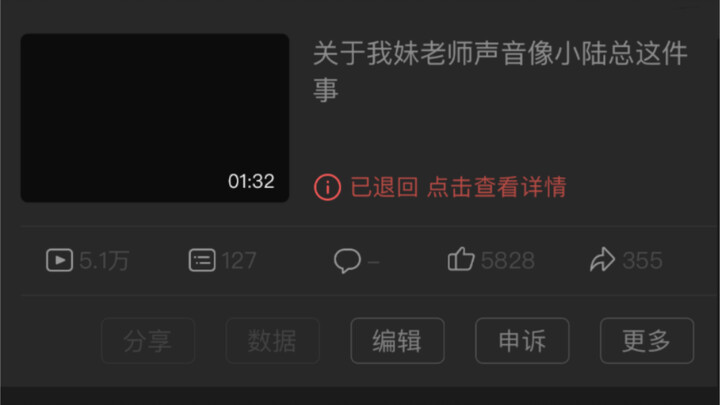Viewport: 720px width, 405px height.
Task: Click the comment bubble icon
Action: point(347,261)
